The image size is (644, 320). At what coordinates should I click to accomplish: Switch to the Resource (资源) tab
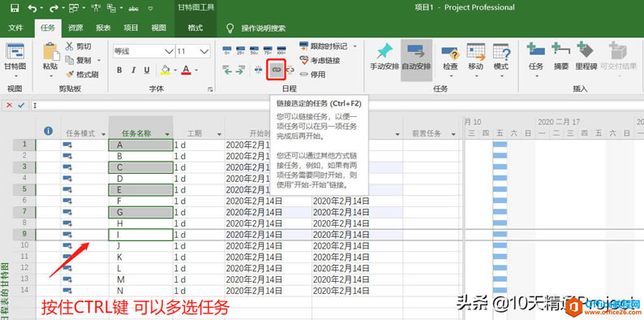(75, 28)
